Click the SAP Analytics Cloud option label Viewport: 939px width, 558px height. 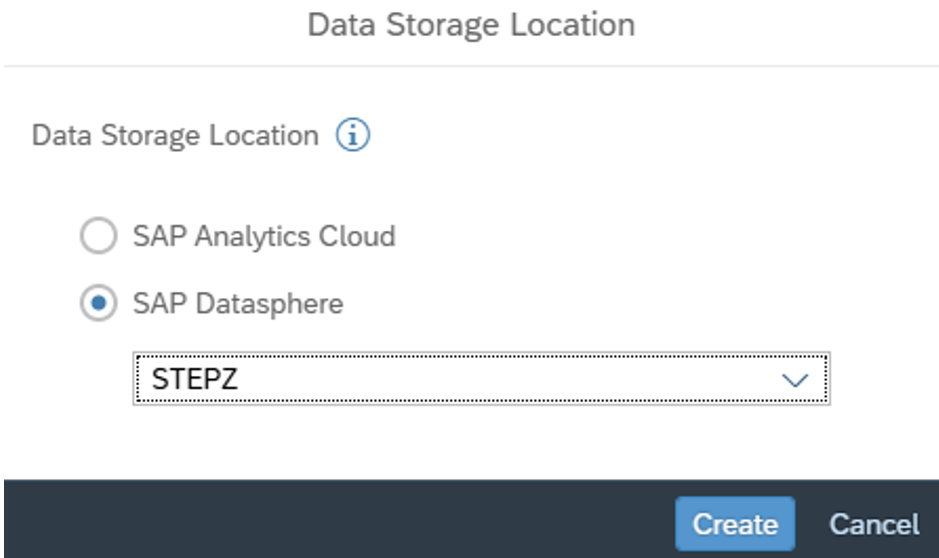pos(264,237)
